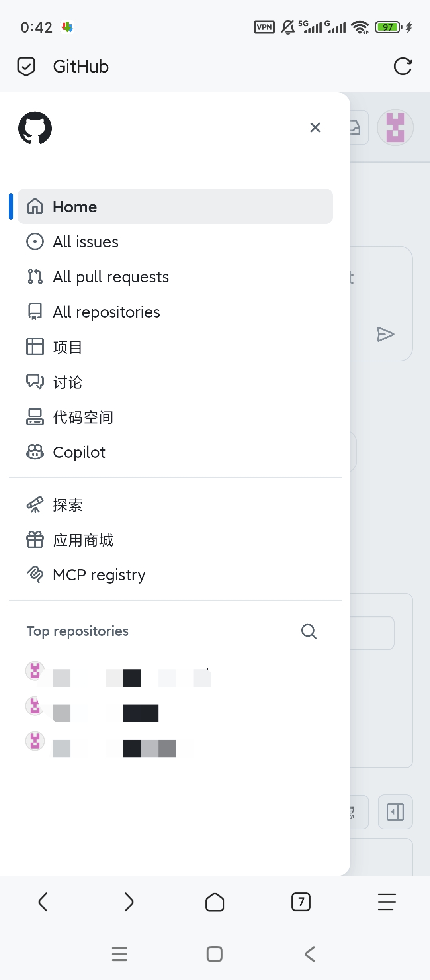Open 讨论 (Discussions)
The height and width of the screenshot is (980, 430).
(x=175, y=382)
